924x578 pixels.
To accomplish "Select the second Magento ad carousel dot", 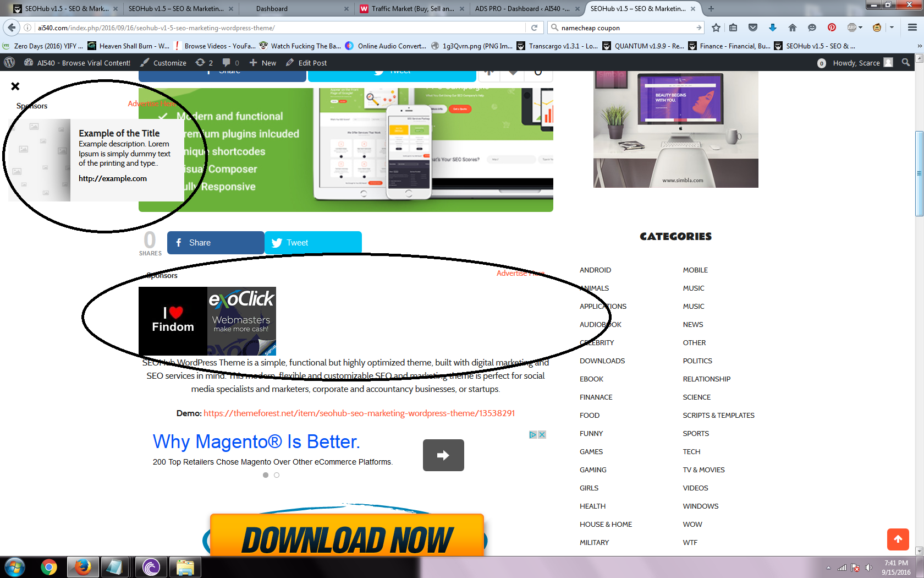I will pyautogui.click(x=277, y=475).
